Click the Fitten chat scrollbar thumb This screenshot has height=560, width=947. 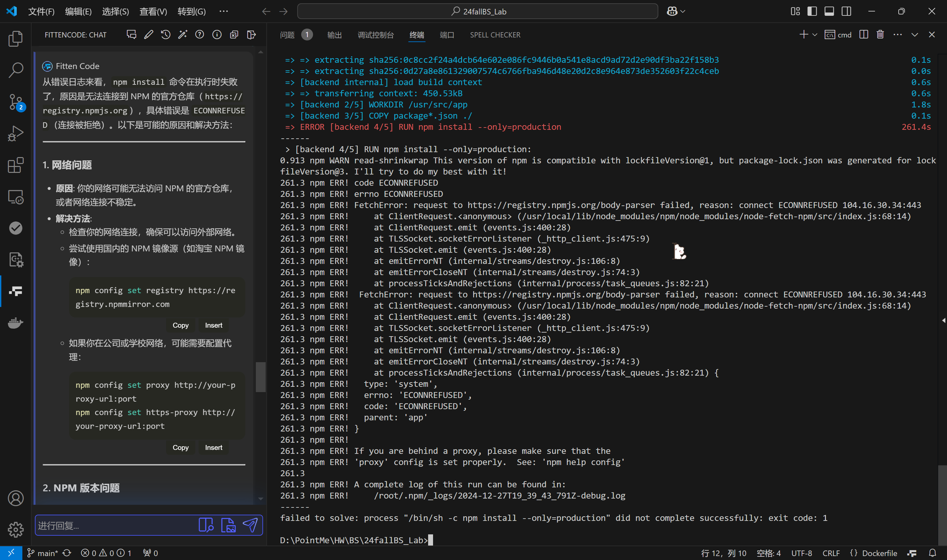point(260,377)
